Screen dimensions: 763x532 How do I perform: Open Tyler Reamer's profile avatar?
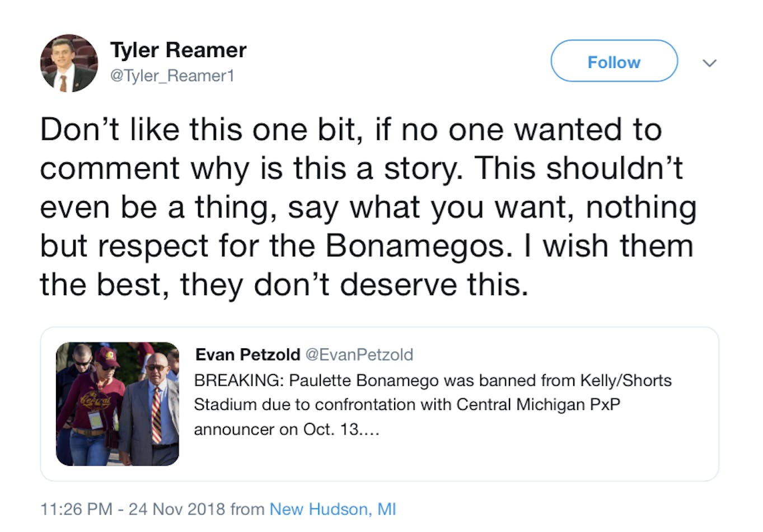69,63
